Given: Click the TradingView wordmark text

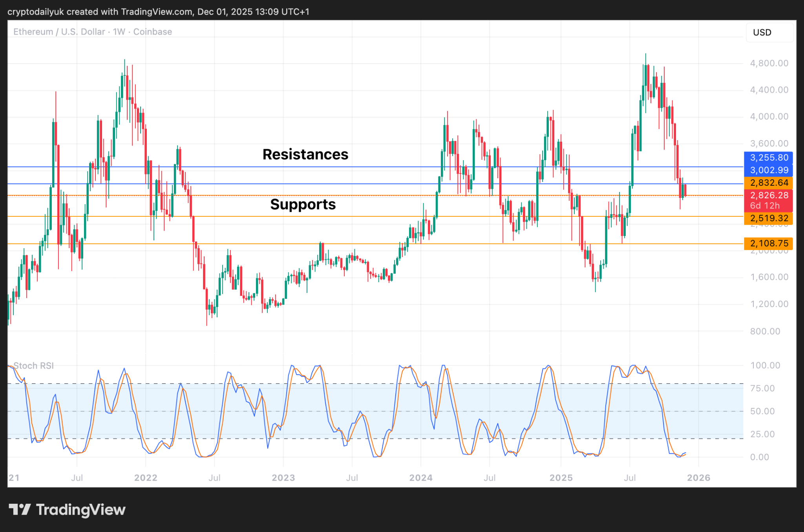Looking at the screenshot, I should point(81,510).
